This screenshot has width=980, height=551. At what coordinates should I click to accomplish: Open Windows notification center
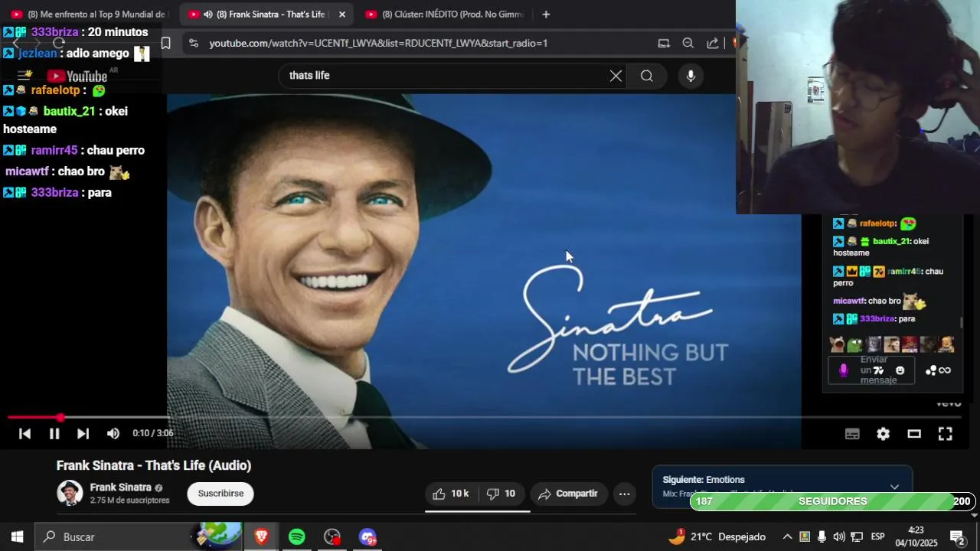point(957,537)
